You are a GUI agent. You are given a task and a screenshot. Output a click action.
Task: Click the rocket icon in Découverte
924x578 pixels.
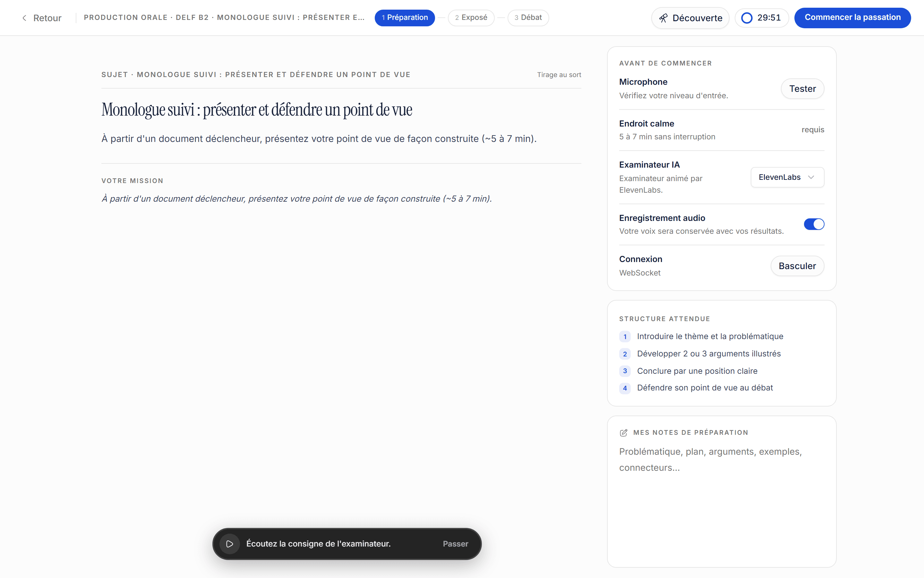click(x=663, y=18)
